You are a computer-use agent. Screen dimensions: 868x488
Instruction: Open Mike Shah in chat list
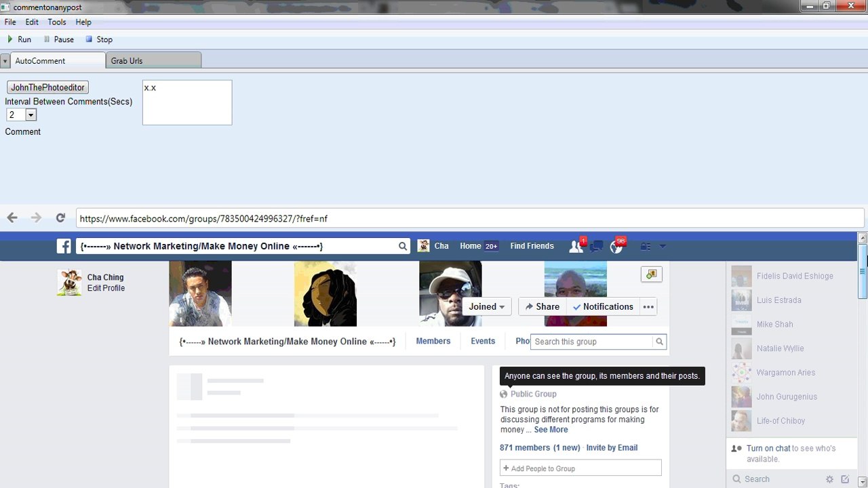pos(774,324)
